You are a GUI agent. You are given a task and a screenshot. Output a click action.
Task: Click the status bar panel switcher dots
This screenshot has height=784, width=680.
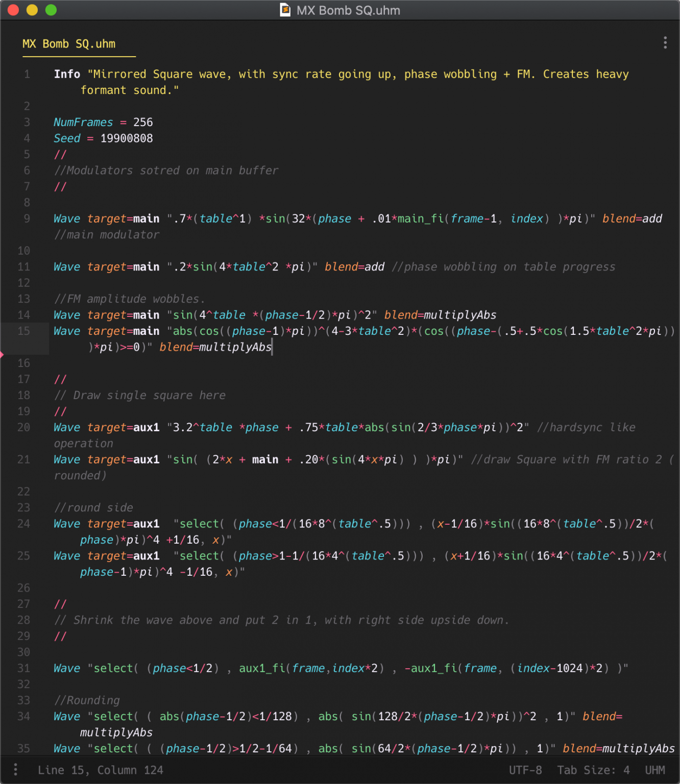pos(15,769)
